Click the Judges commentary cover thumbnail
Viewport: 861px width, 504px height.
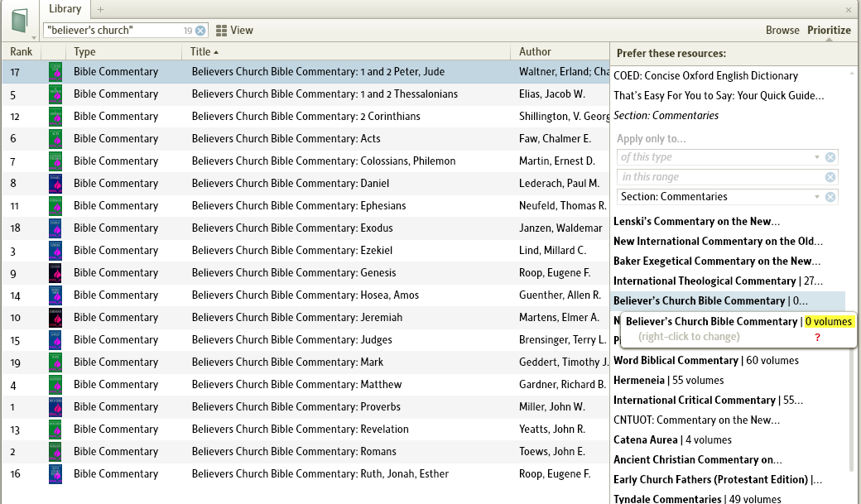coord(55,340)
